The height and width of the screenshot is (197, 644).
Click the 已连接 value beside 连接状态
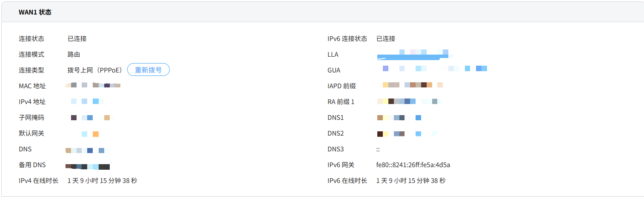tap(77, 39)
